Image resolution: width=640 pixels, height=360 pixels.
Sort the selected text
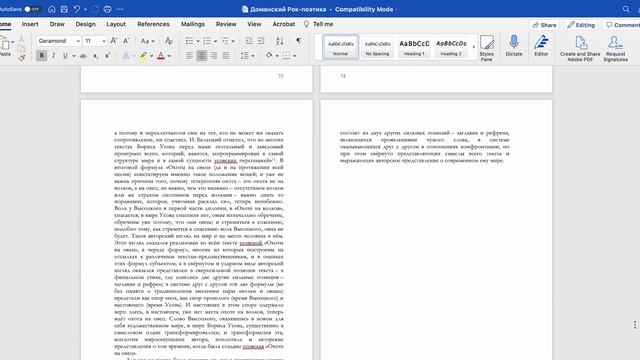click(280, 41)
